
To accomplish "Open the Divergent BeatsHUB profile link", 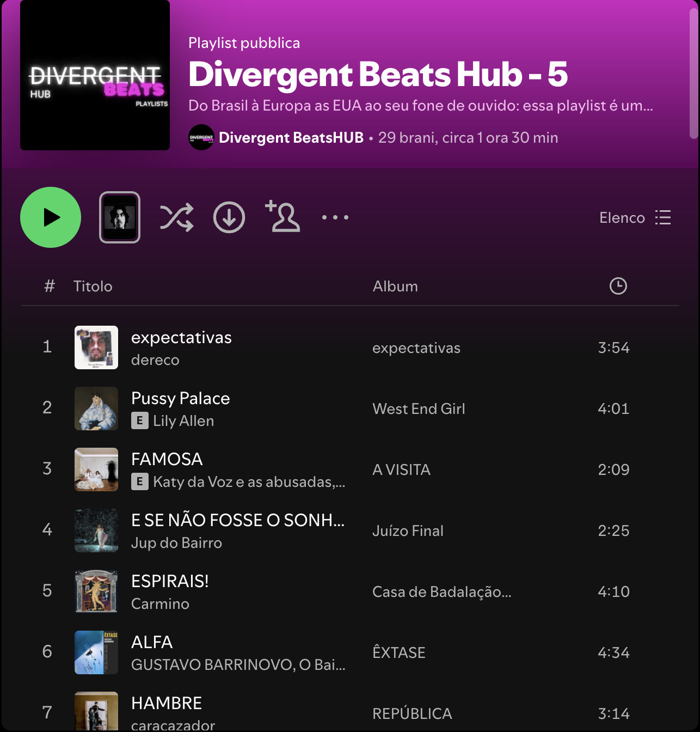I will (291, 137).
